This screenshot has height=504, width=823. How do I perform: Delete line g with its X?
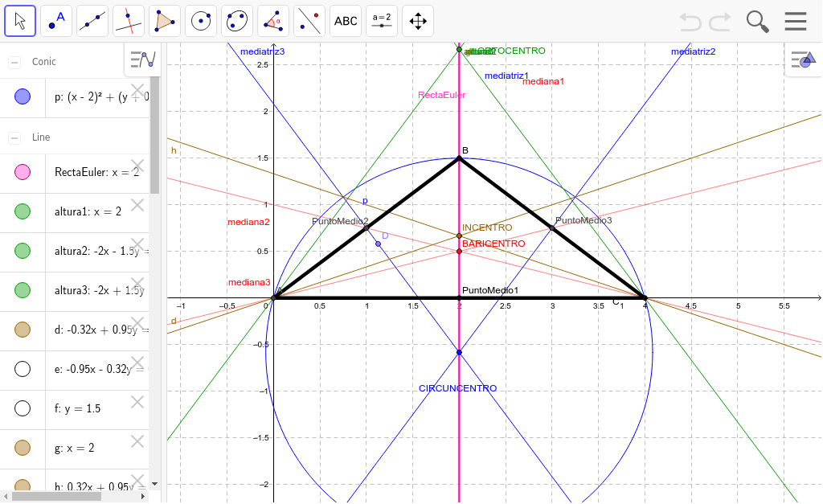(137, 441)
